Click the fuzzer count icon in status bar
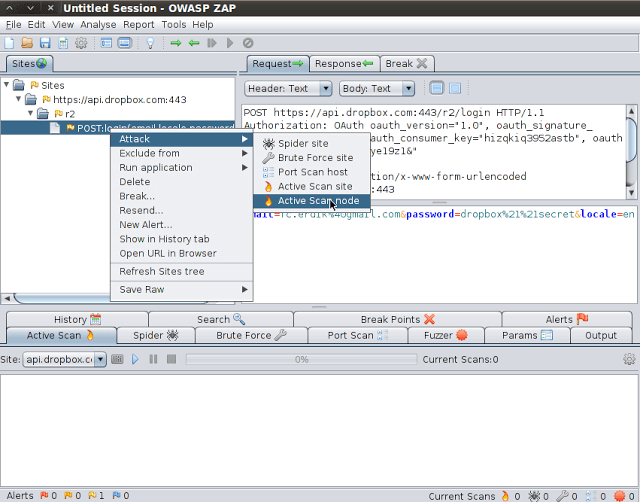This screenshot has width=640, height=502. pyautogui.click(x=620, y=496)
